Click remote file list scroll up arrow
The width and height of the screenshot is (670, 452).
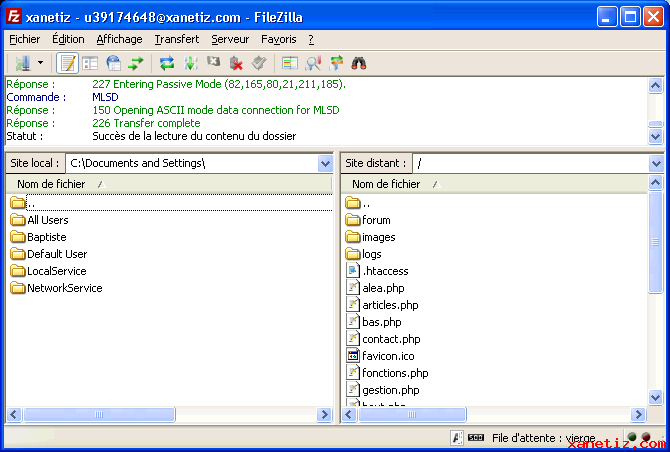pyautogui.click(x=655, y=183)
